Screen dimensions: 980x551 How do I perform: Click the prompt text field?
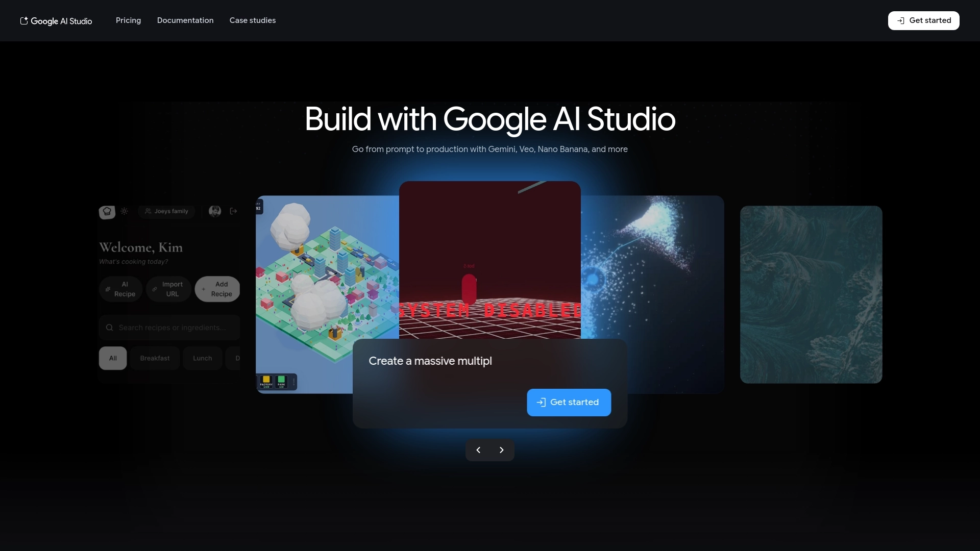(x=489, y=361)
